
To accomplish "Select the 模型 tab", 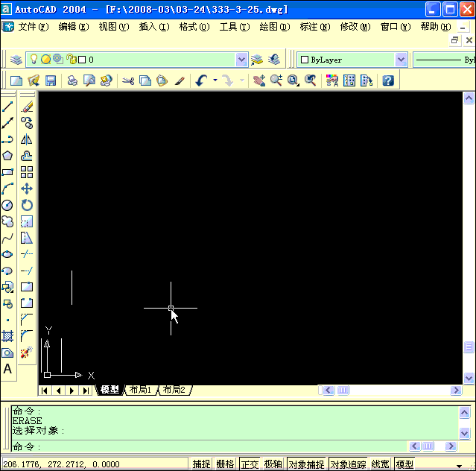I will tap(110, 390).
